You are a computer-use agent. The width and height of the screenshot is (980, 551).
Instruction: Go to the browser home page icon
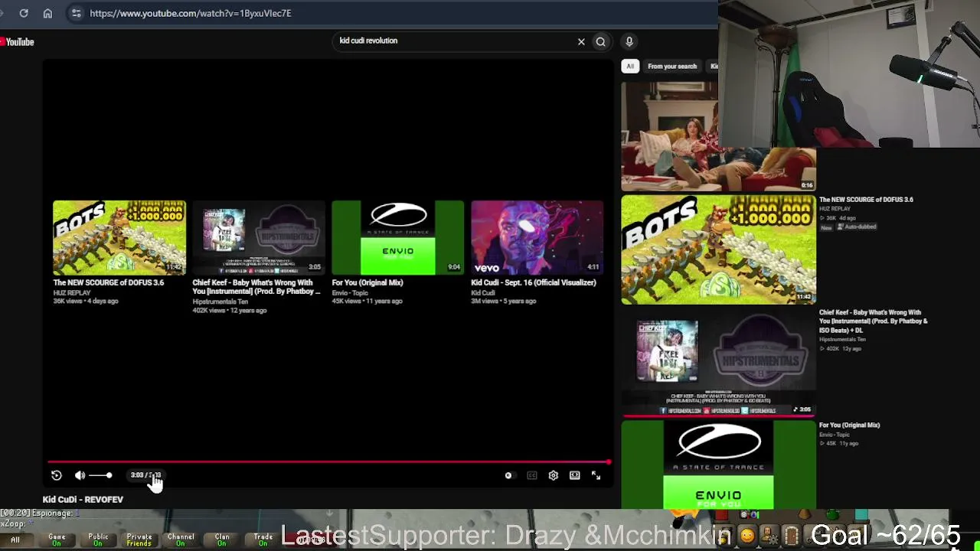(x=47, y=13)
